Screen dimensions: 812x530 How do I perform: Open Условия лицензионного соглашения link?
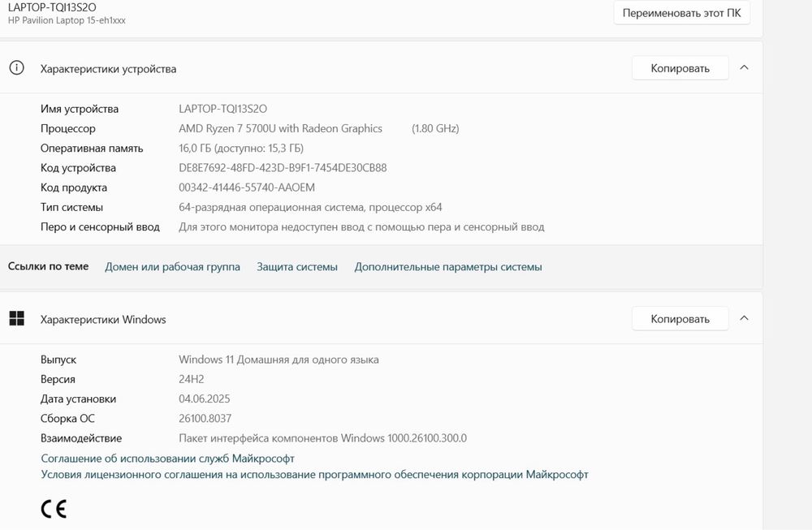tap(314, 475)
